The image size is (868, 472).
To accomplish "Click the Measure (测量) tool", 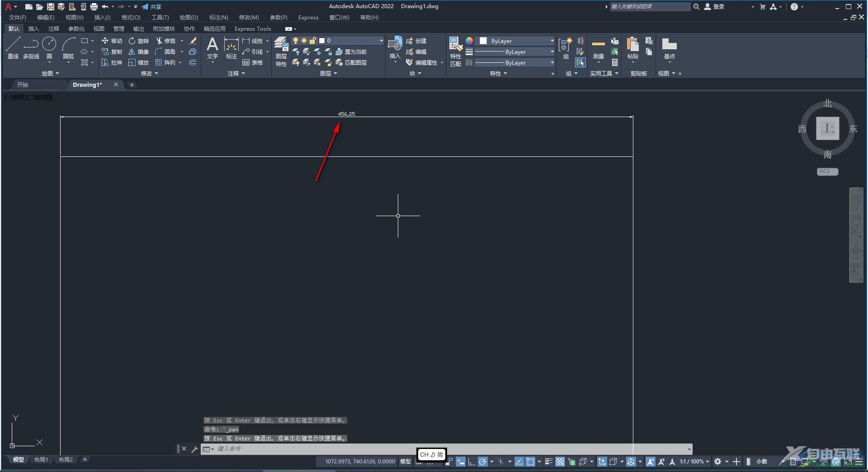I will coord(598,48).
